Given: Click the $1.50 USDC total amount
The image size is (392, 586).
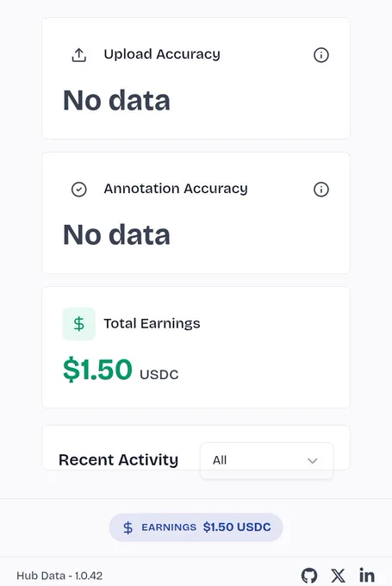Looking at the screenshot, I should 121,370.
